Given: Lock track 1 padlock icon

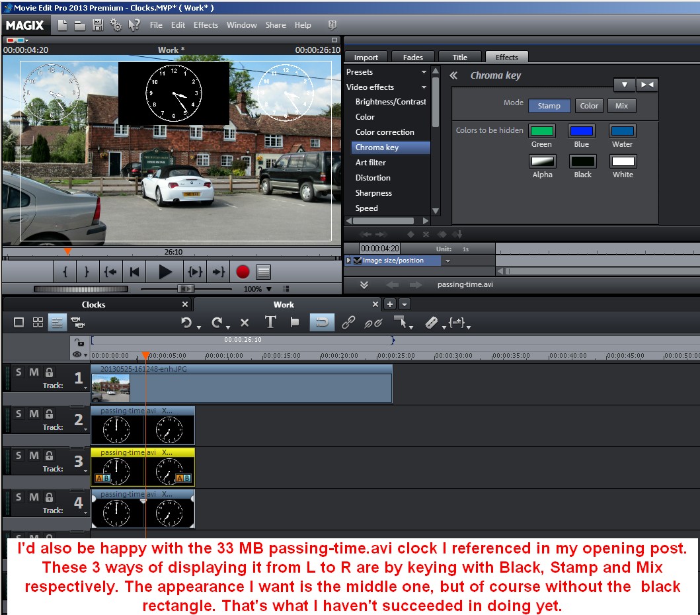Looking at the screenshot, I should pyautogui.click(x=49, y=372).
